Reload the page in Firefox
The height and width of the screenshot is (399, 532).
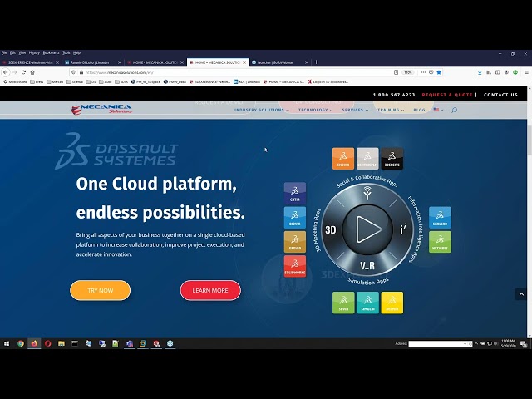23,72
